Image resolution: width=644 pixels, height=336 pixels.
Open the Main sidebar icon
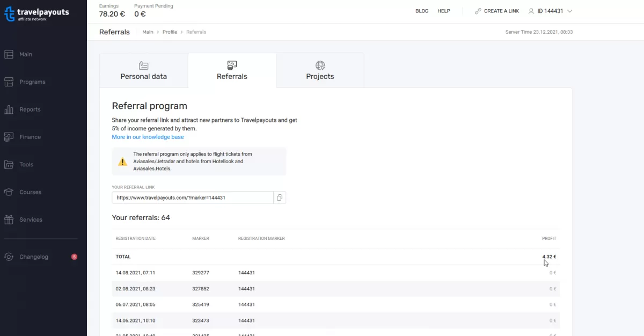click(x=9, y=54)
